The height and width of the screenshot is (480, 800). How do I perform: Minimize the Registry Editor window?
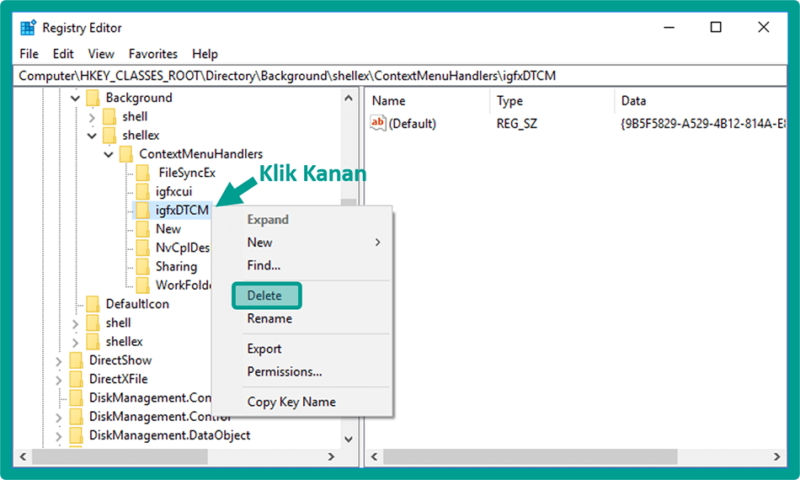669,27
